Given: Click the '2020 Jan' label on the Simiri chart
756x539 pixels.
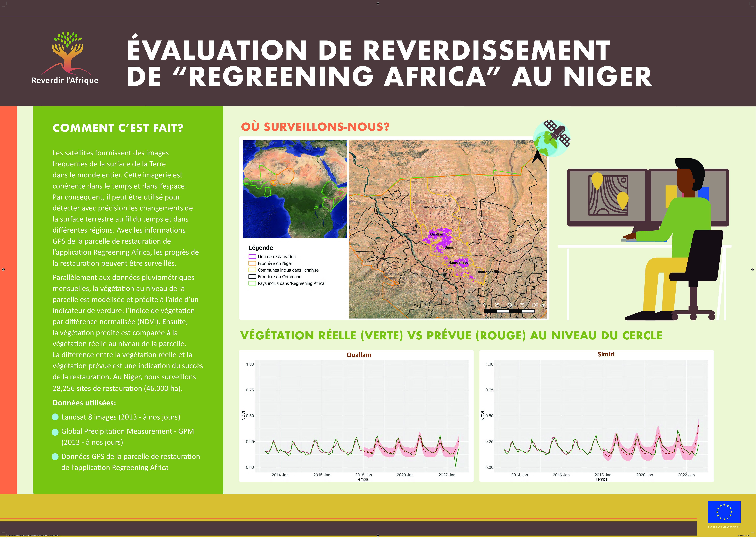Looking at the screenshot, I should [644, 475].
